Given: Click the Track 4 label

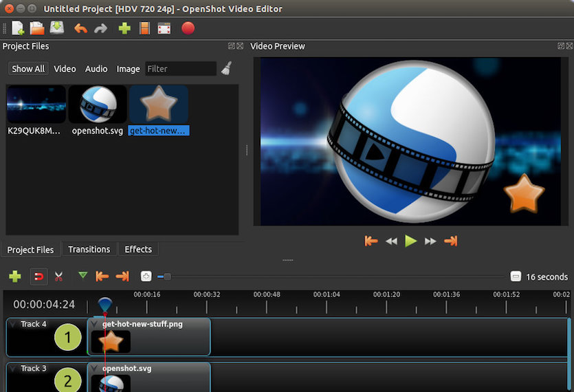Looking at the screenshot, I should (x=33, y=324).
